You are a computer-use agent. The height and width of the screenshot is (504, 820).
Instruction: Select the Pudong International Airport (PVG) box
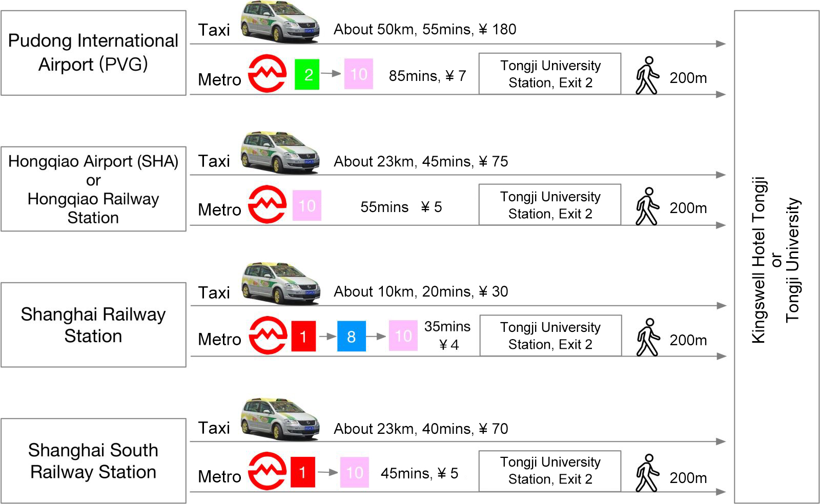point(93,53)
